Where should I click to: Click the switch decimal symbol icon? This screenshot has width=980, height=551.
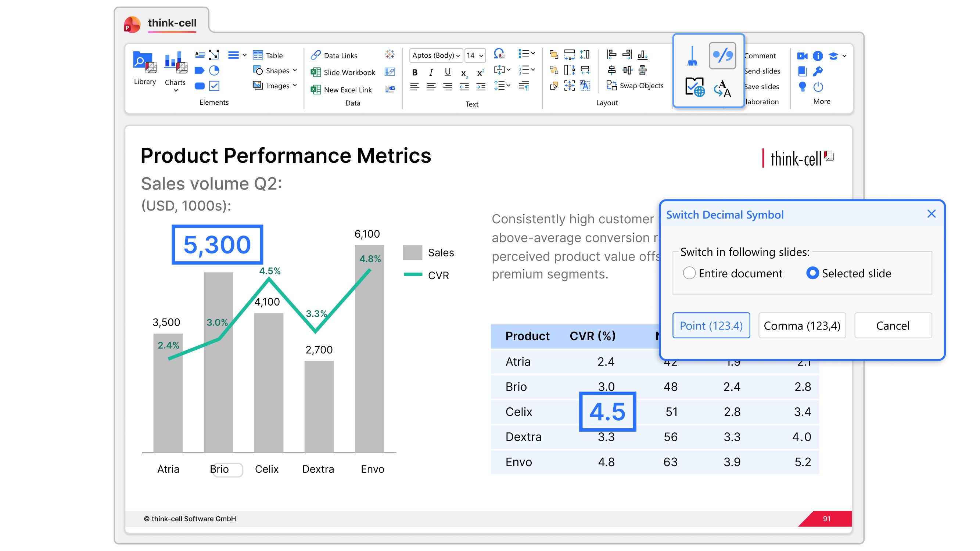coord(722,55)
